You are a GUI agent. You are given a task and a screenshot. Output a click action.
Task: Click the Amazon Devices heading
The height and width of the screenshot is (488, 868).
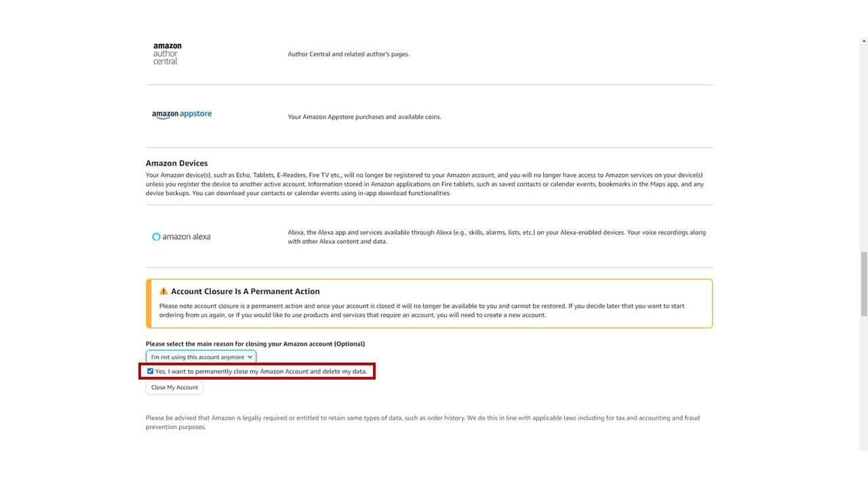pos(176,163)
